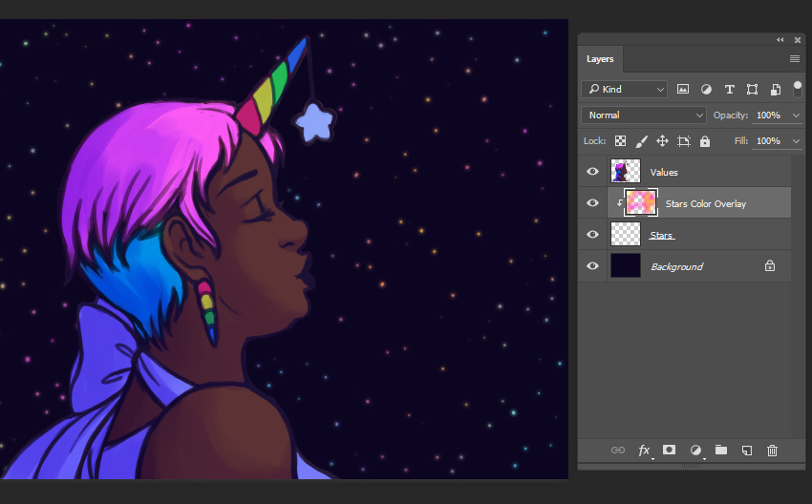Image resolution: width=812 pixels, height=504 pixels.
Task: Select the layer named Stars
Action: pos(661,236)
